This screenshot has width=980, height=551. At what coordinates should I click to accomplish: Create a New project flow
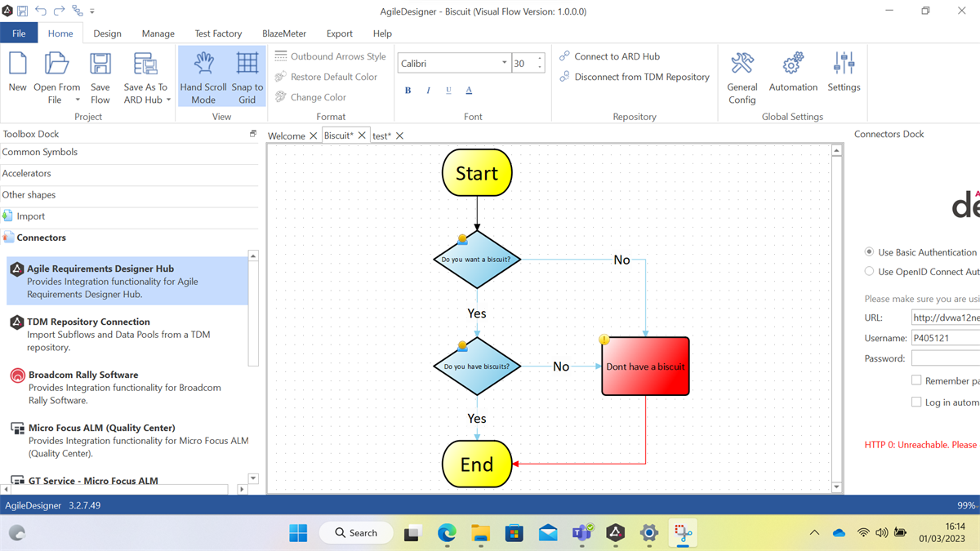point(17,72)
